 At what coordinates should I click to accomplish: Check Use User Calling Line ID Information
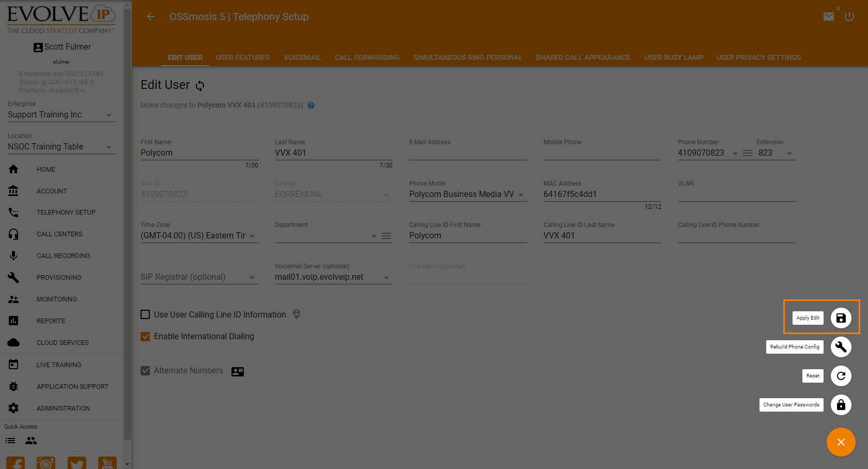click(146, 314)
